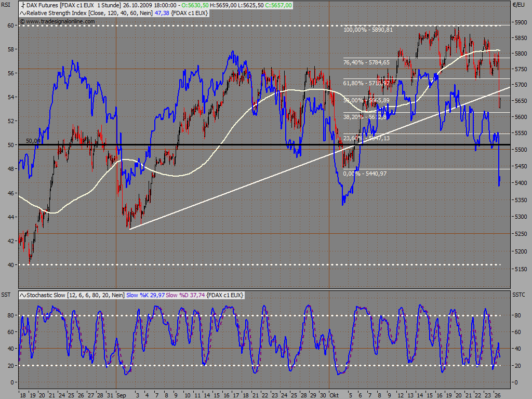532x399 pixels.
Task: Click the SST axis title on the left
Action: pyautogui.click(x=6, y=295)
